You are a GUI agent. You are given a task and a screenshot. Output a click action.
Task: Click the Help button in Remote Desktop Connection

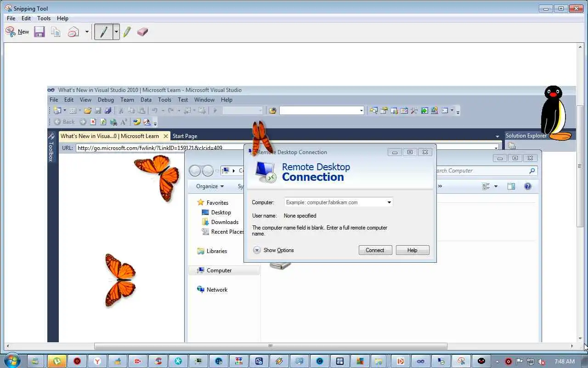coord(413,250)
